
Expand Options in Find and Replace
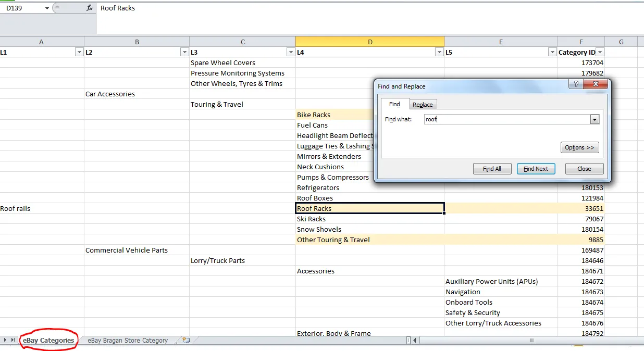pos(579,147)
